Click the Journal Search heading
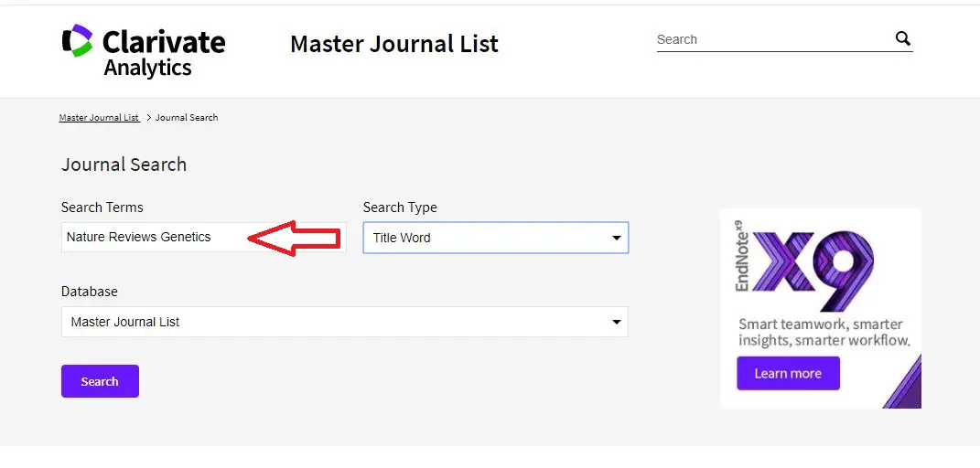 click(x=124, y=165)
